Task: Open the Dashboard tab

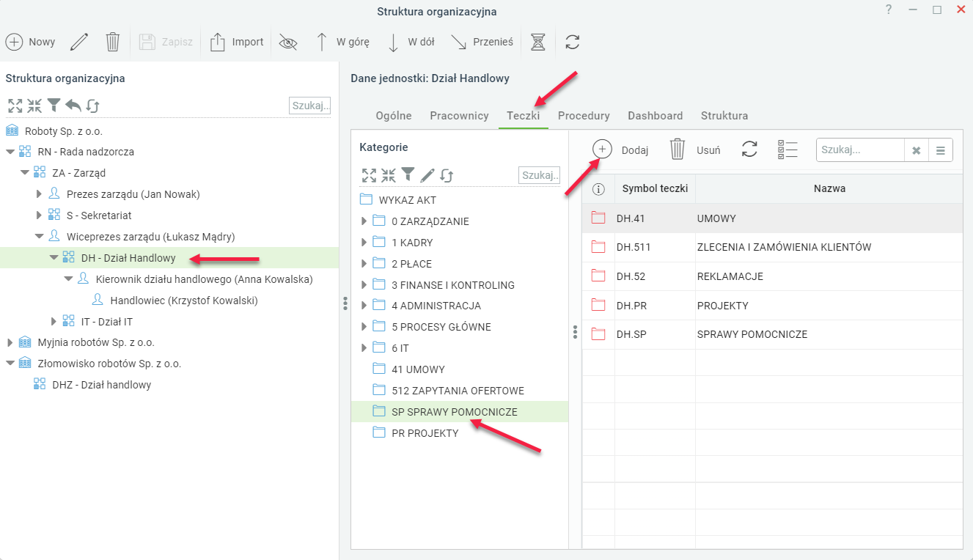Action: (656, 116)
